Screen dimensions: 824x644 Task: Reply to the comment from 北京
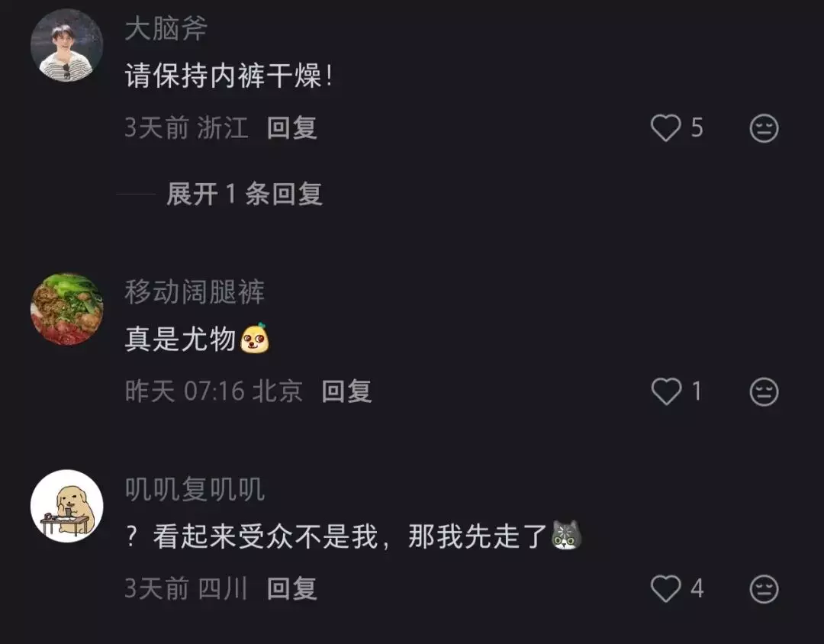coord(346,391)
